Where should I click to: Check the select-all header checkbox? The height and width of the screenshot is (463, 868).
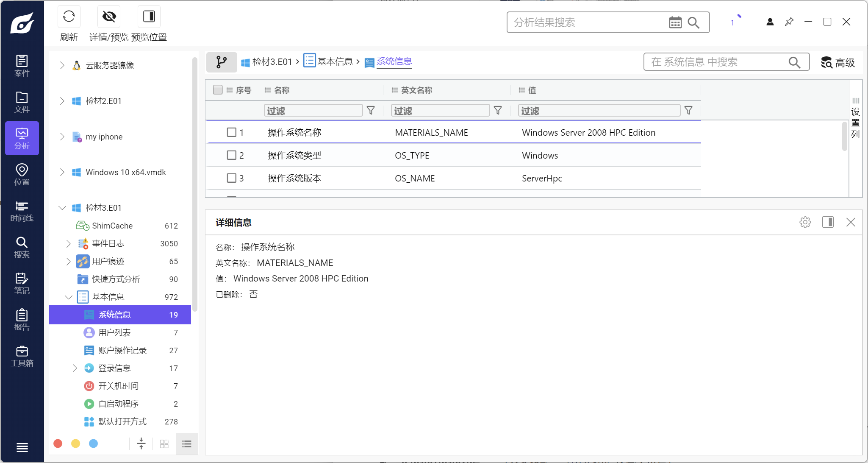218,90
